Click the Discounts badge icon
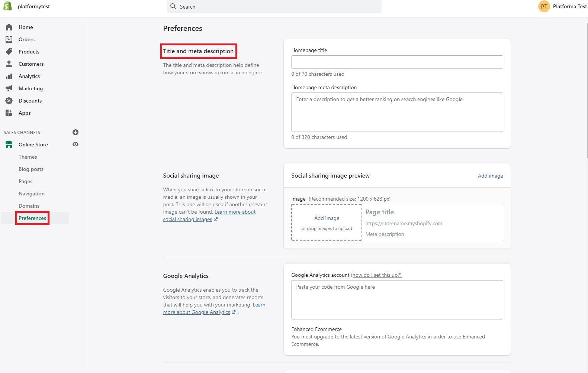 9,101
